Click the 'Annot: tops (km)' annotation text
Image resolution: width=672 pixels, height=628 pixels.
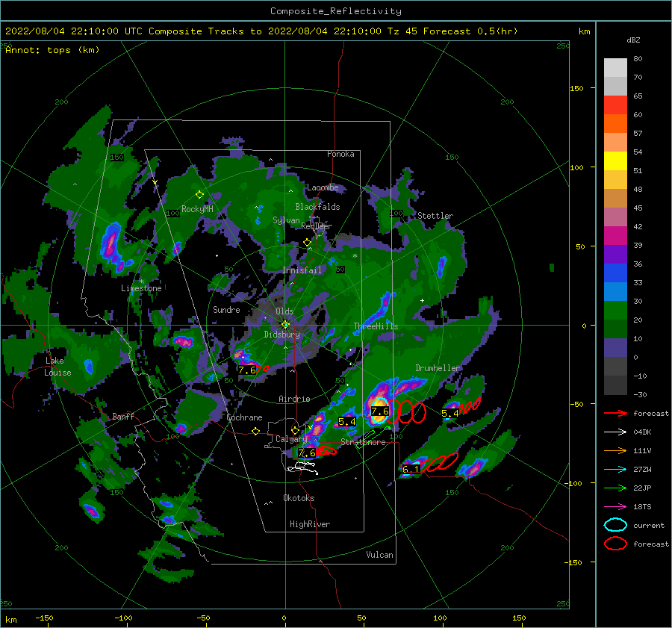(x=52, y=50)
